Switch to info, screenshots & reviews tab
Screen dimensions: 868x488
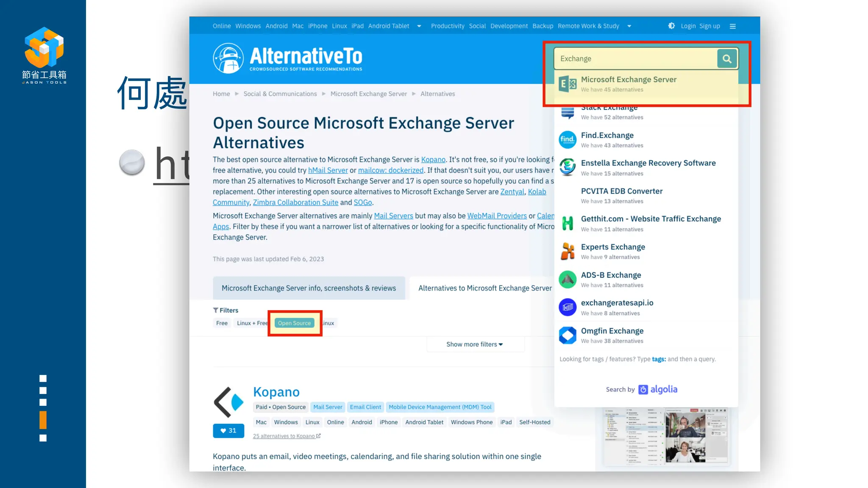coord(309,288)
